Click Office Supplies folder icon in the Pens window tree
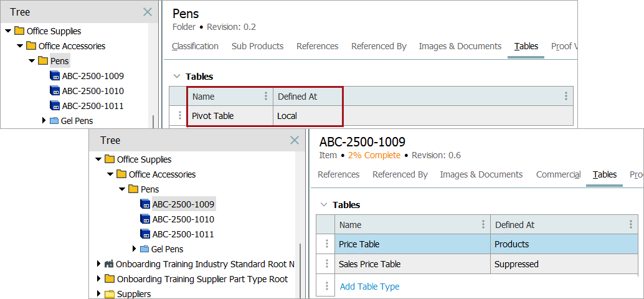 (x=19, y=31)
